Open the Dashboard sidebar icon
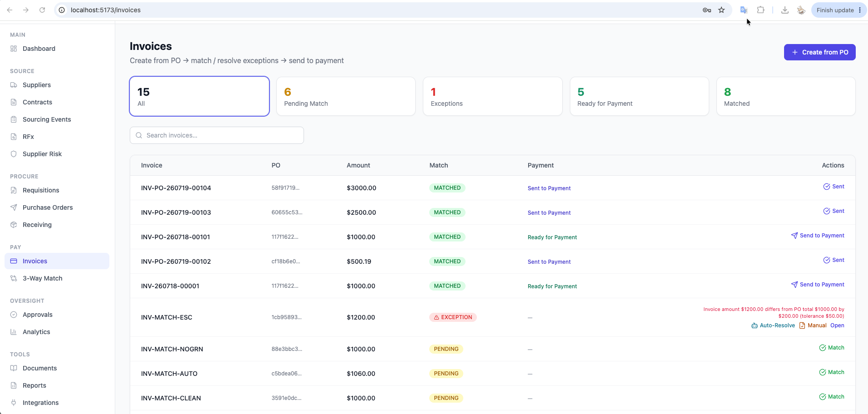Screen dimensions: 868x414 point(14,49)
